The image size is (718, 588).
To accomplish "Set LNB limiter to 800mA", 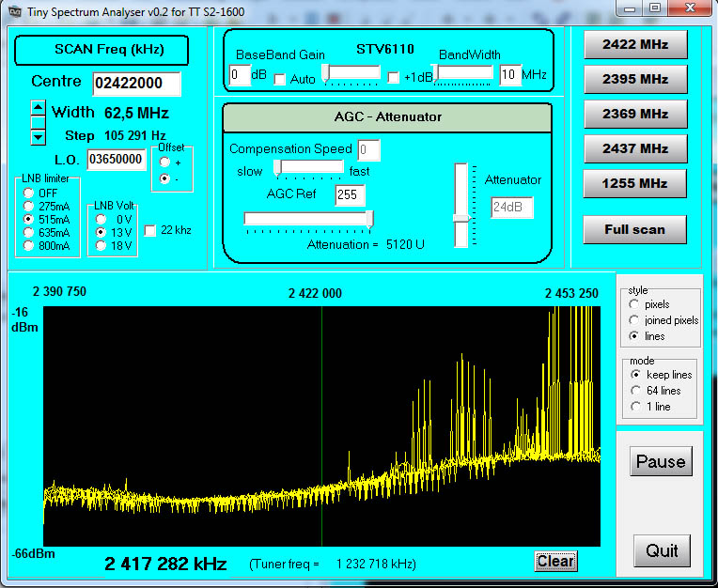I will (x=28, y=246).
